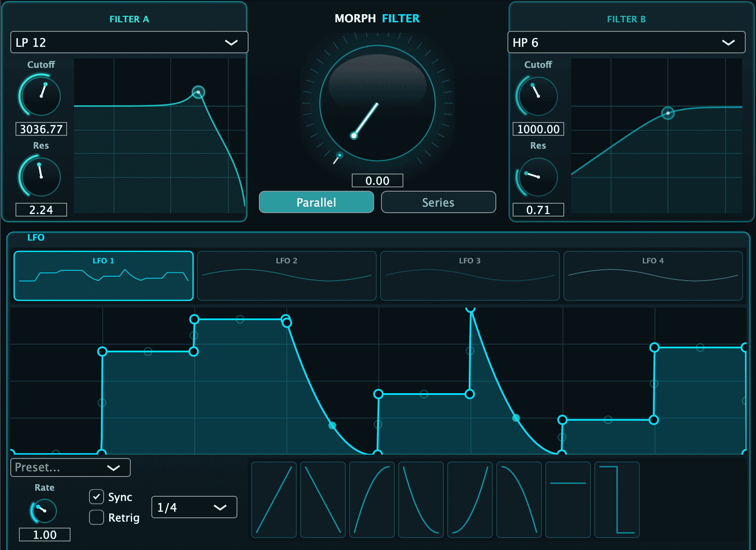Open the Filter B type dropdown
Screen dimensions: 756x550
(x=626, y=42)
